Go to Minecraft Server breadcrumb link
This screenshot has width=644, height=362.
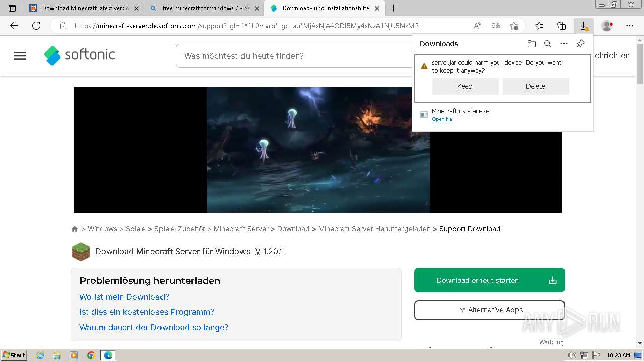click(241, 229)
